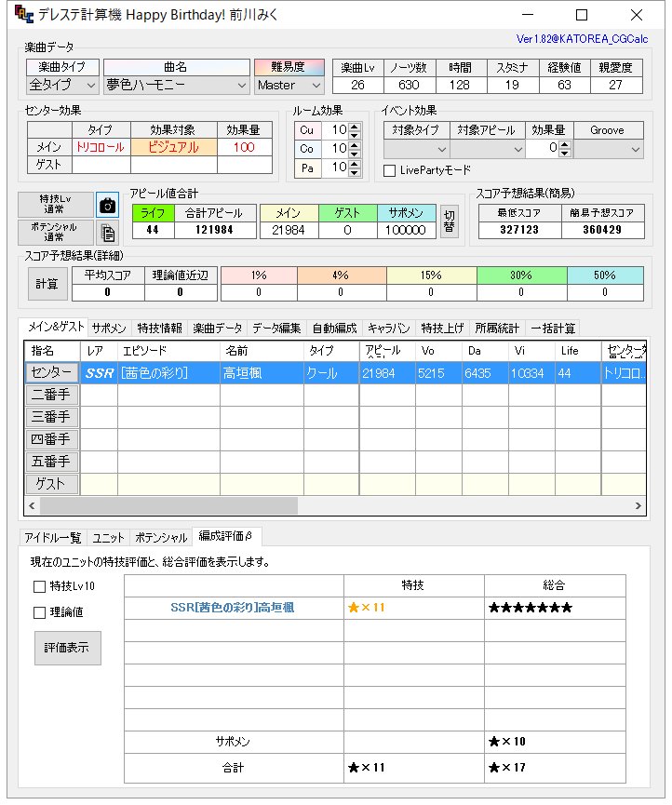The width and height of the screenshot is (672, 805).
Task: Open the 対象アピール event dropdown
Action: point(487,149)
